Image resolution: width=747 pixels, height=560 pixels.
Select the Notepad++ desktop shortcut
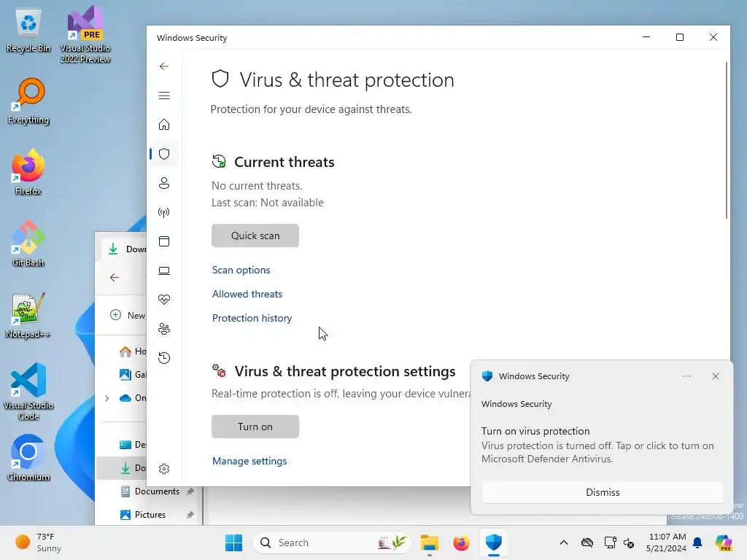point(28,315)
